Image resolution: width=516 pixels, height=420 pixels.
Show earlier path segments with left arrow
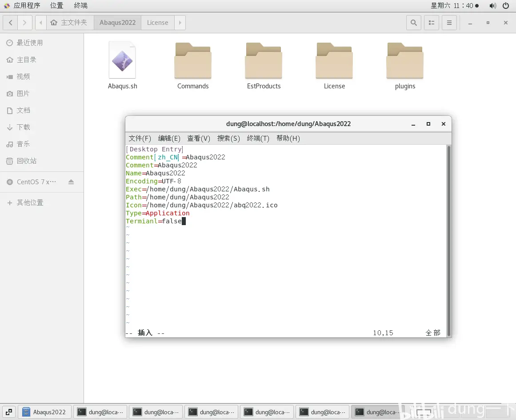tap(40, 23)
